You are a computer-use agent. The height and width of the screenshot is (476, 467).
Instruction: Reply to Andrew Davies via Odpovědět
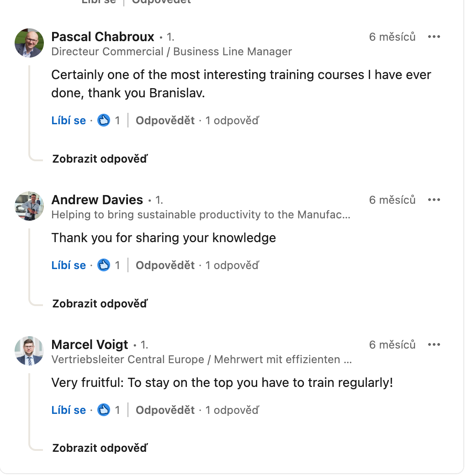165,265
